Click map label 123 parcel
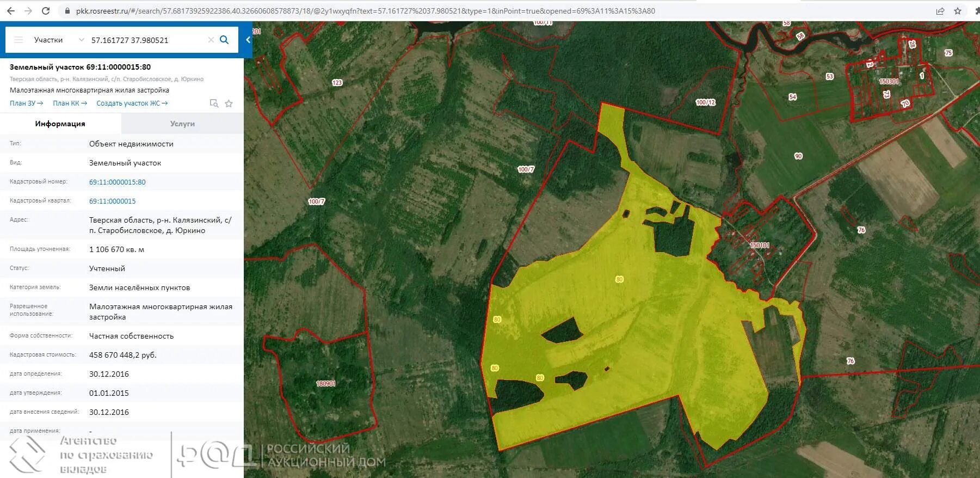Viewport: 980px width, 478px height. coord(337,83)
